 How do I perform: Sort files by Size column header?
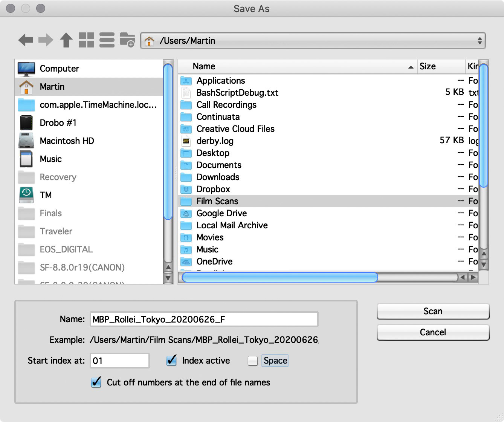click(441, 67)
